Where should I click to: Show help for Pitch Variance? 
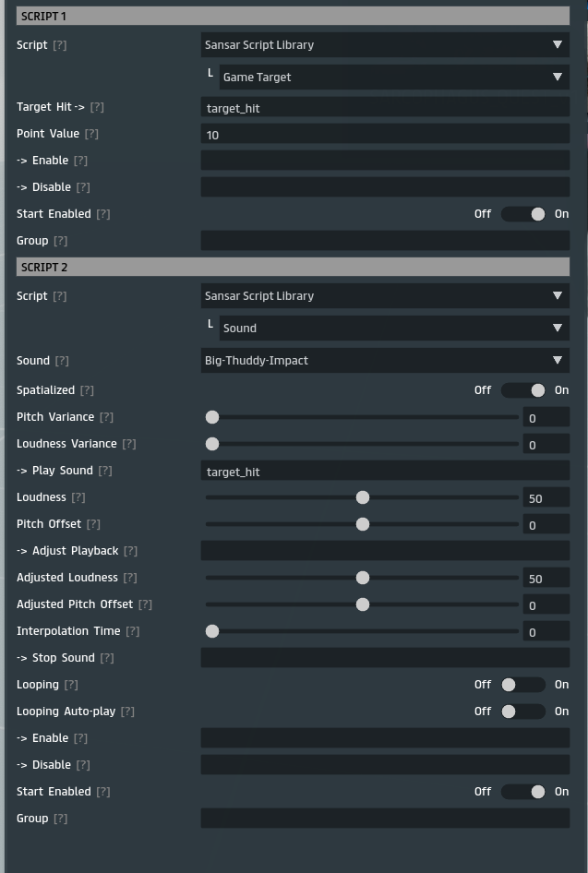107,417
